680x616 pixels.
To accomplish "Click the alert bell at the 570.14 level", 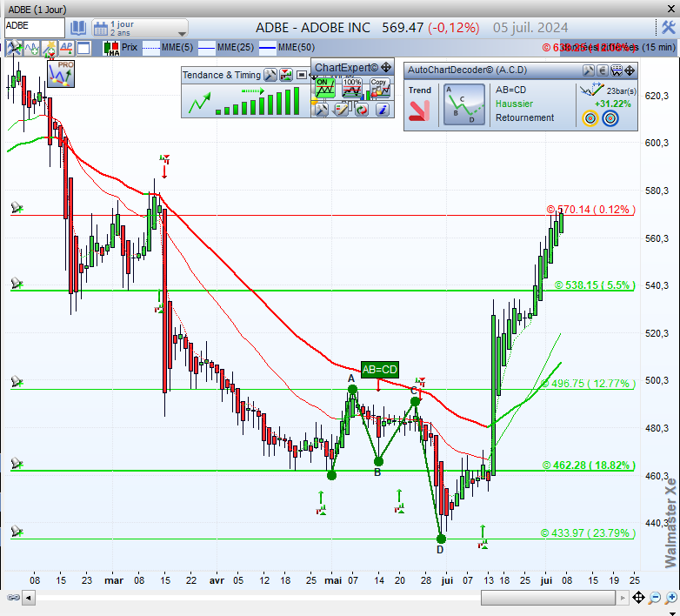I will tap(17, 208).
